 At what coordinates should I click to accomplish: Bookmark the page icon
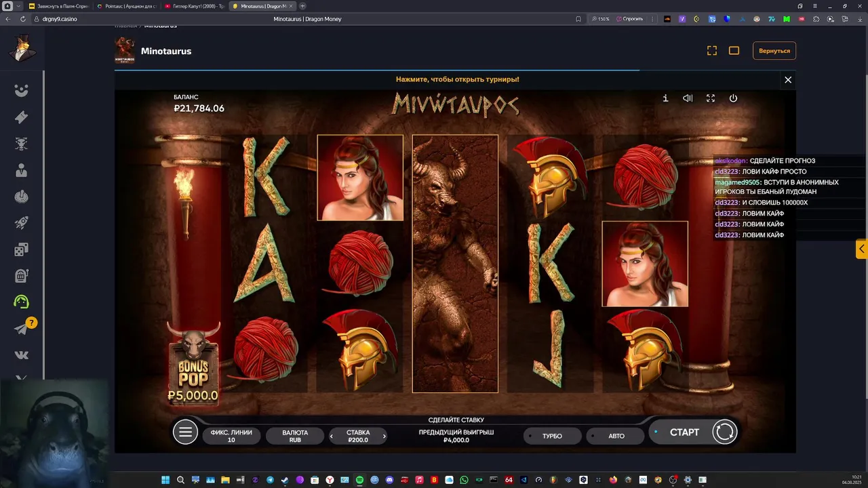pos(578,19)
